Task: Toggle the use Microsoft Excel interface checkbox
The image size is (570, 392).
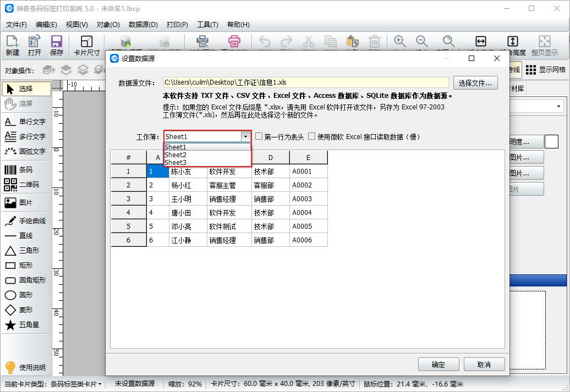Action: coord(311,136)
